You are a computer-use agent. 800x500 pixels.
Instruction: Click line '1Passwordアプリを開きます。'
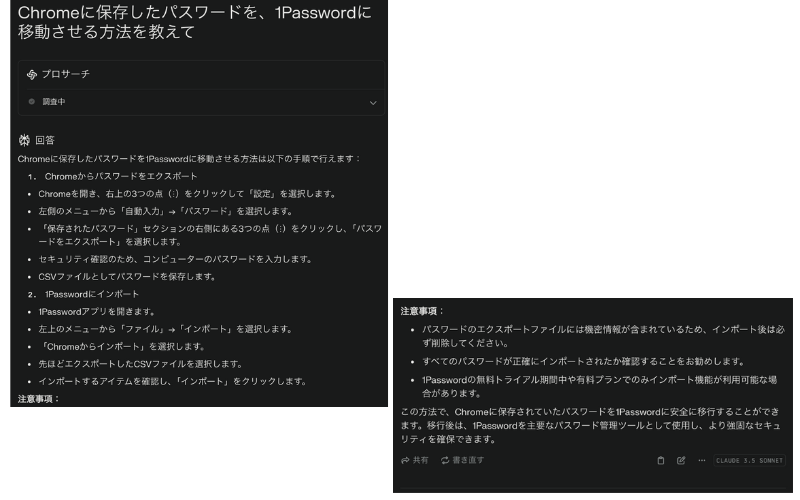pyautogui.click(x=97, y=312)
